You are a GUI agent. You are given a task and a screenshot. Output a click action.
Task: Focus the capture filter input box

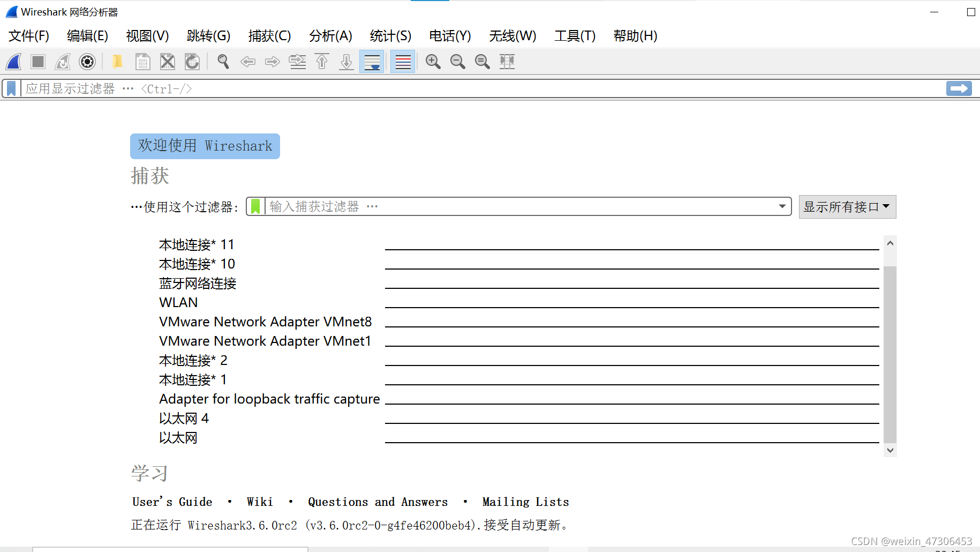tap(519, 206)
